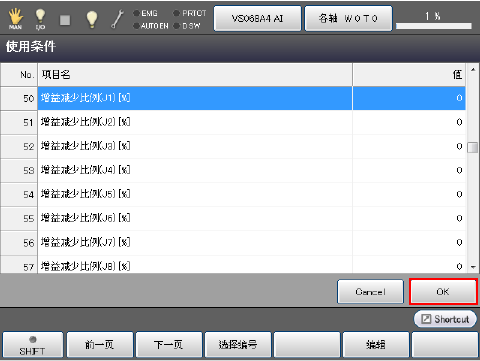Click the 1% speed progress bar
The image size is (480, 361).
pyautogui.click(x=434, y=26)
